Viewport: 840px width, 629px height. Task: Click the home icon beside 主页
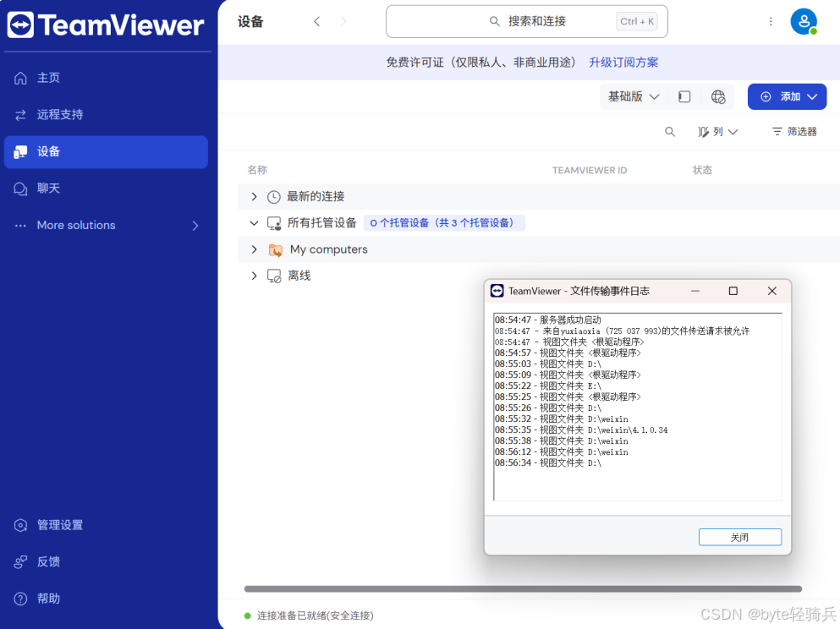click(x=20, y=78)
